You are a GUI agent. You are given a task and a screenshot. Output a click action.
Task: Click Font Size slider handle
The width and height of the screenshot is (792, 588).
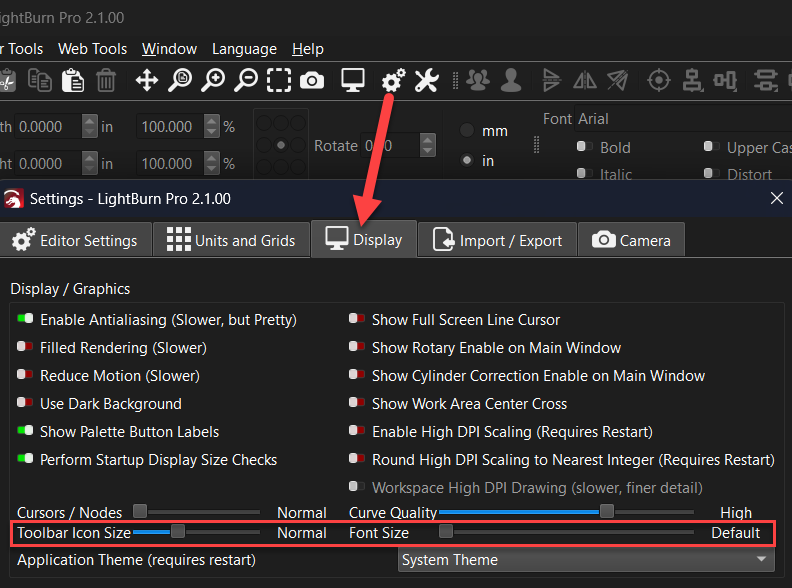pyautogui.click(x=446, y=531)
